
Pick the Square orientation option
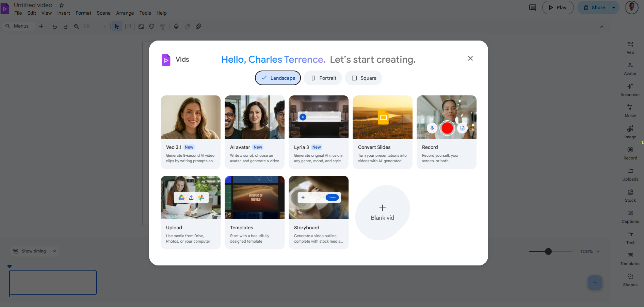tap(364, 78)
